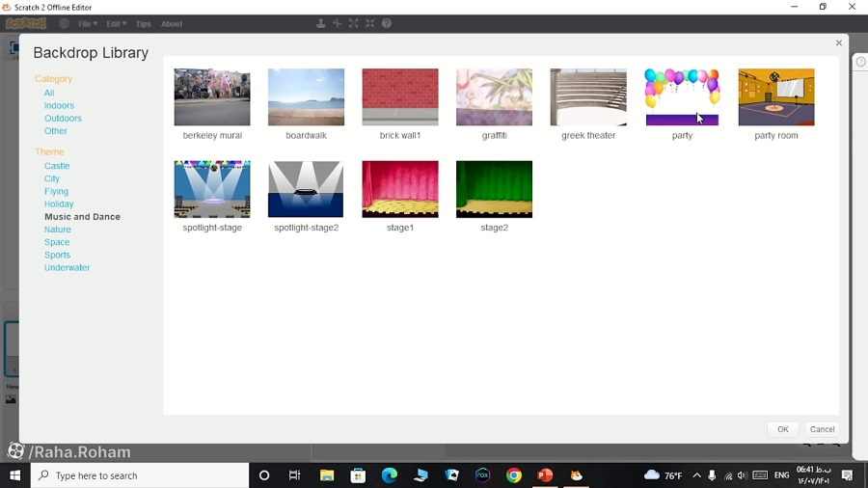Open the Sports theme

point(58,255)
